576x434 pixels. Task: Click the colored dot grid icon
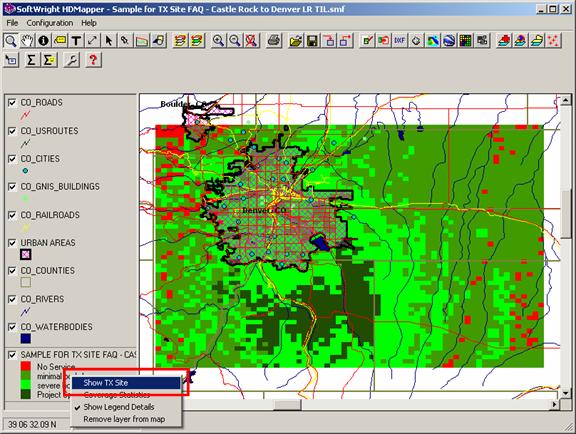point(465,40)
